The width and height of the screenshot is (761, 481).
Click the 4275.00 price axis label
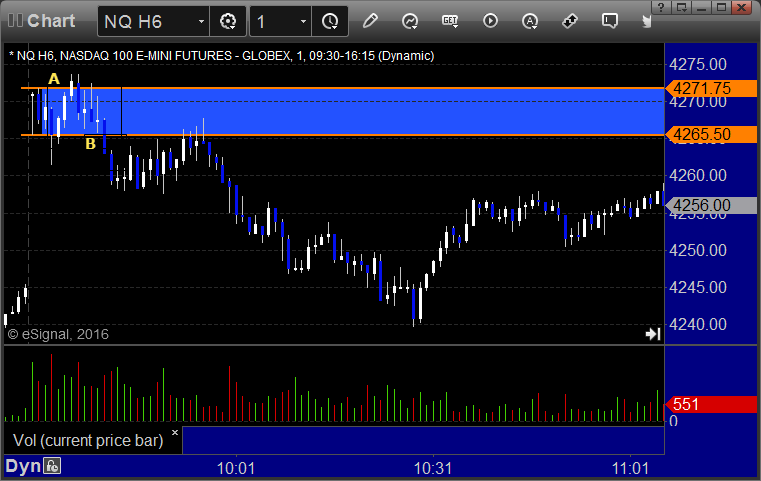point(698,65)
